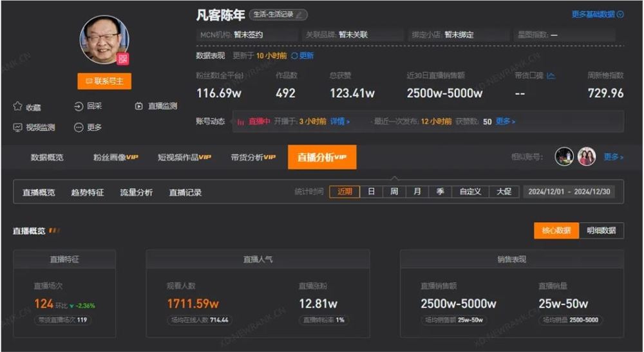Choose the 日 time range option
644x352 pixels.
coord(372,192)
